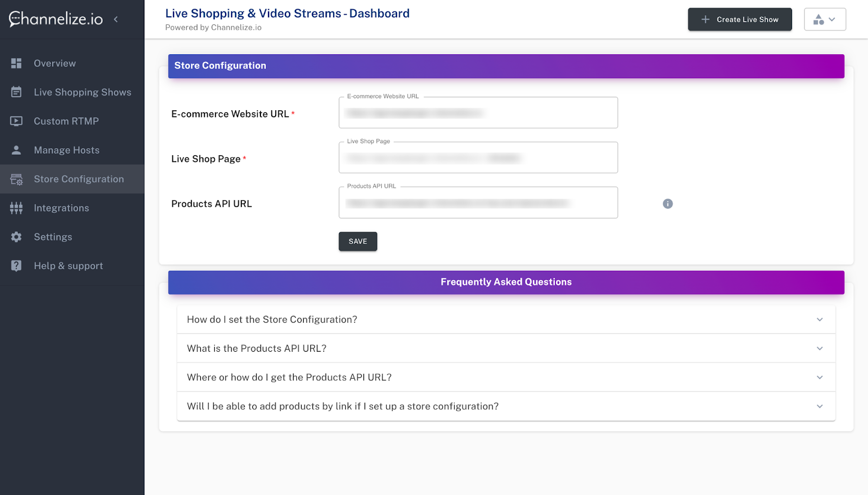Click the plus icon in Create Live Show
This screenshot has width=868, height=495.
(705, 20)
